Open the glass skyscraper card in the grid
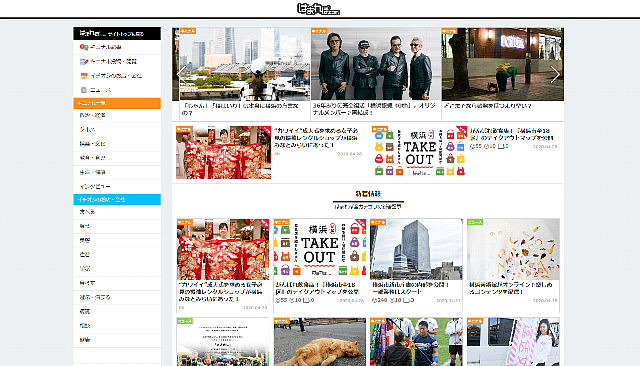 click(x=416, y=249)
